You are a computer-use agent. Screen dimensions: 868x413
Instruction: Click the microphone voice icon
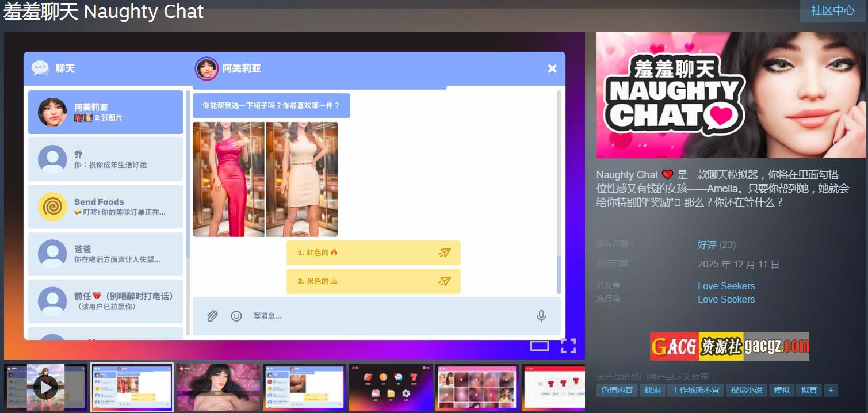(x=541, y=316)
